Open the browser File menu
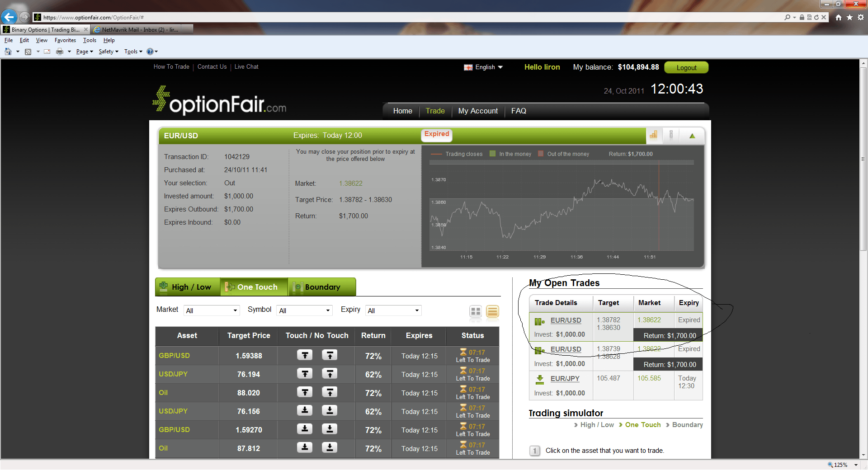868x470 pixels. 9,40
